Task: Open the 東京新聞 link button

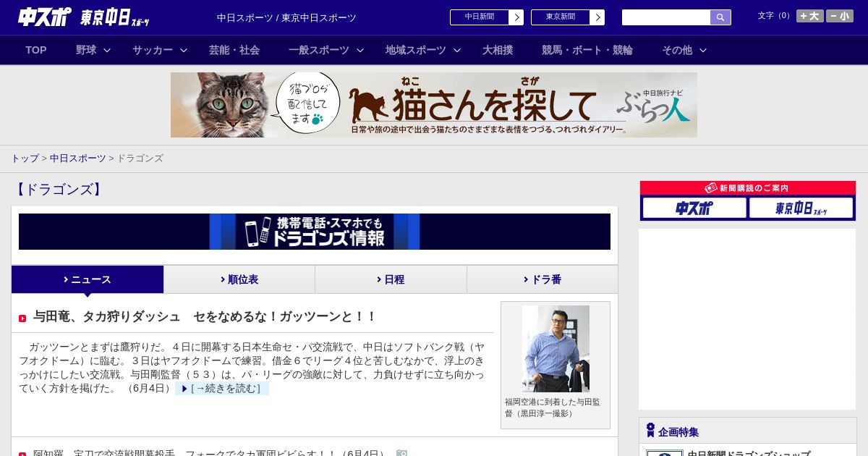Action: tap(560, 17)
